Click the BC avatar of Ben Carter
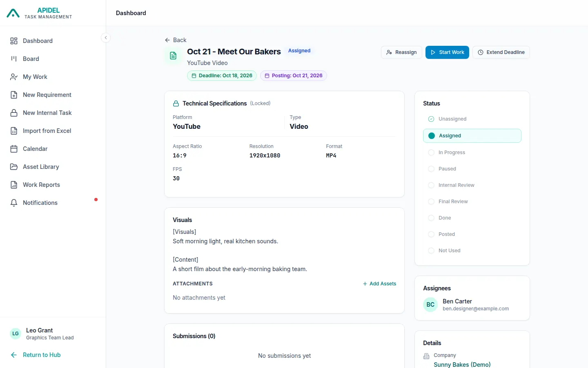 pyautogui.click(x=430, y=305)
